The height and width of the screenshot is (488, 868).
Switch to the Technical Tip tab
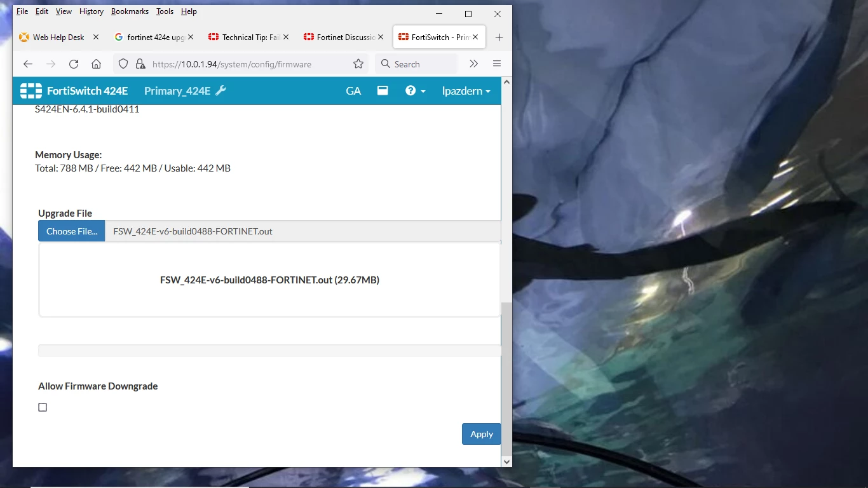248,37
